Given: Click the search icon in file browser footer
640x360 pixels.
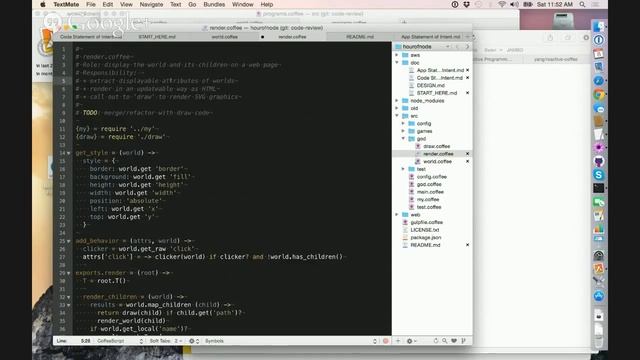Looking at the screenshot, I should (x=445, y=341).
